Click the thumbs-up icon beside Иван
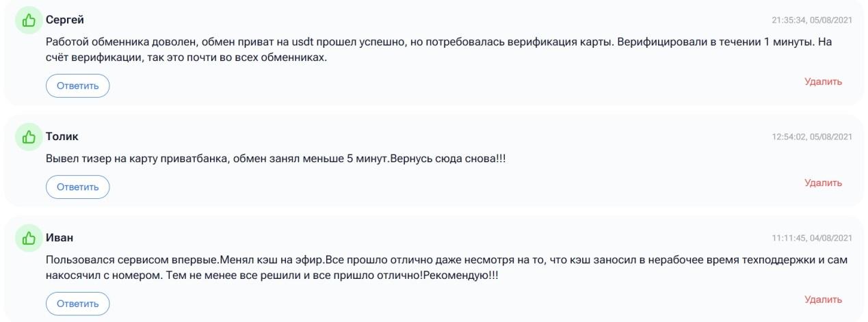This screenshot has height=322, width=868. point(29,239)
